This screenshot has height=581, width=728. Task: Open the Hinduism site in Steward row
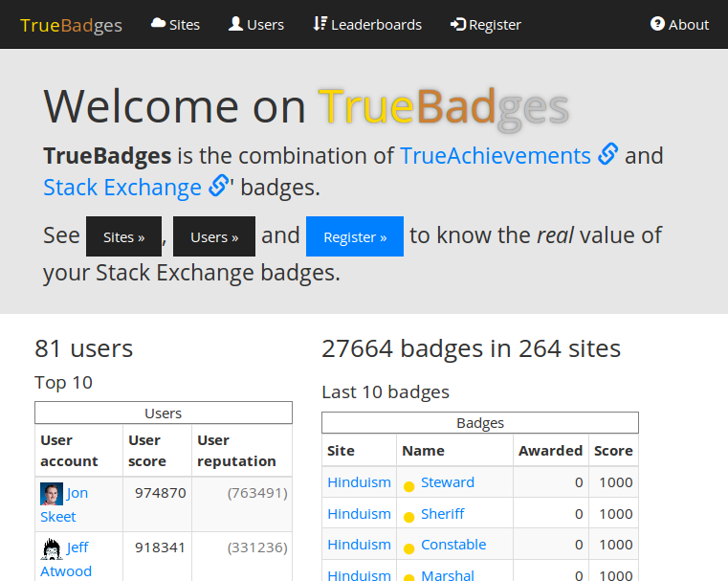pyautogui.click(x=360, y=482)
